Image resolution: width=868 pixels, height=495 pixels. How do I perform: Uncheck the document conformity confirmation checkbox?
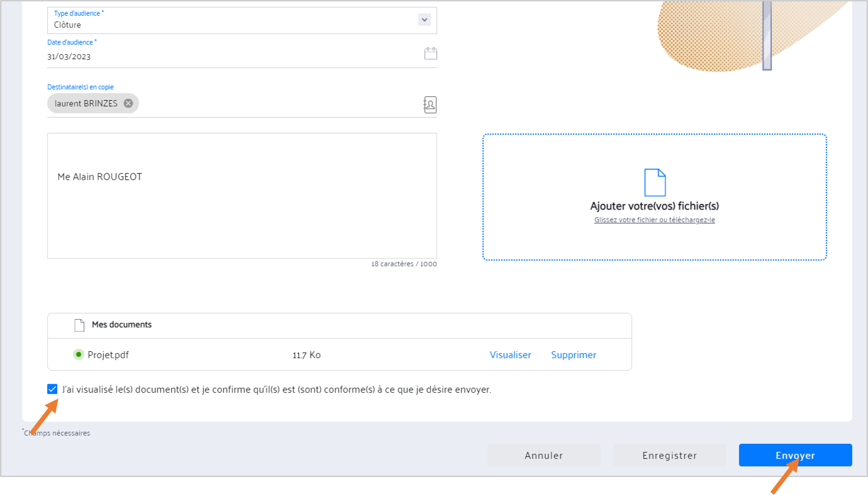(x=52, y=389)
